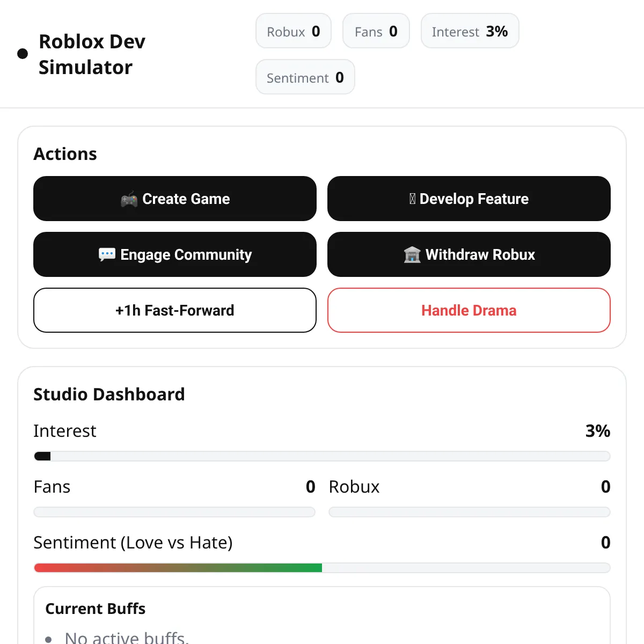
Task: Click the Withdraw Robux button
Action: [x=469, y=254]
